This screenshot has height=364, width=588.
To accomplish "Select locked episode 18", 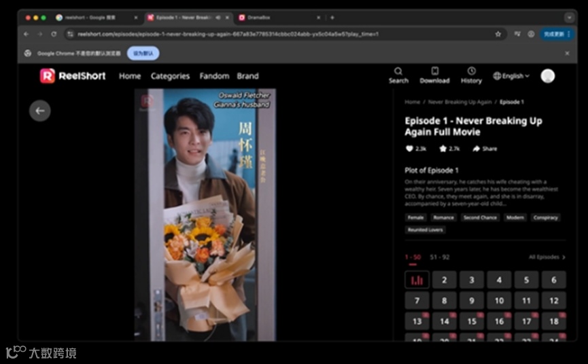I will [554, 321].
